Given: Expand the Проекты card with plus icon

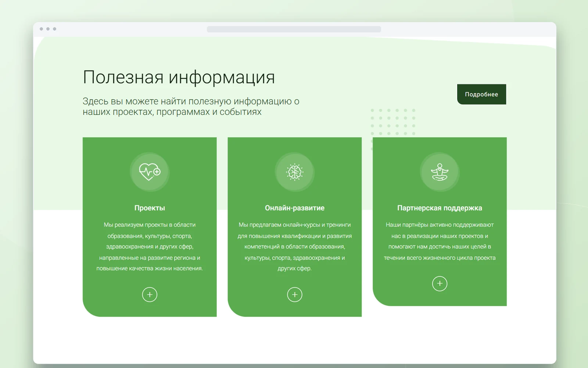Looking at the screenshot, I should tap(150, 294).
